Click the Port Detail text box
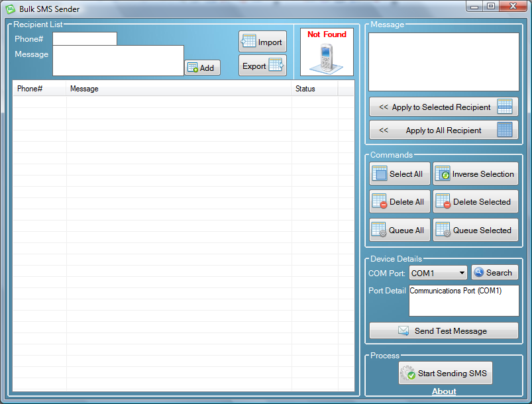The height and width of the screenshot is (404, 532). pyautogui.click(x=464, y=301)
